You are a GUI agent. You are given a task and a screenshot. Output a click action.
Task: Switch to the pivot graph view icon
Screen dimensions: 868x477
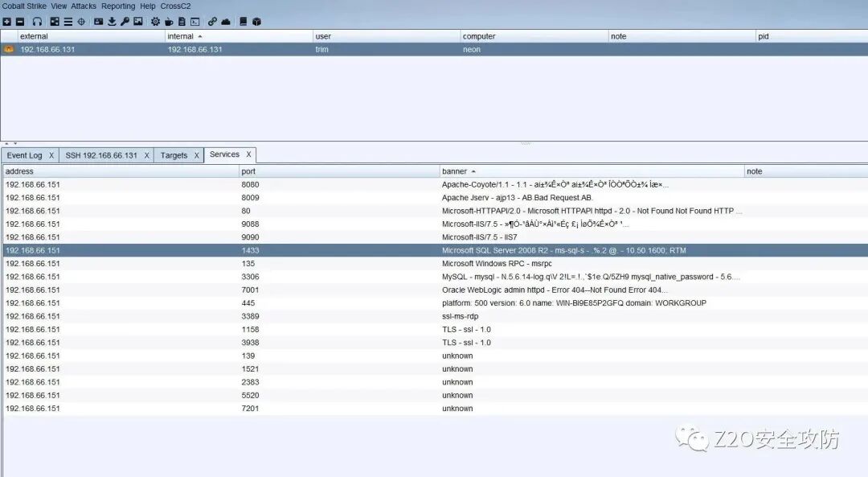(x=55, y=22)
